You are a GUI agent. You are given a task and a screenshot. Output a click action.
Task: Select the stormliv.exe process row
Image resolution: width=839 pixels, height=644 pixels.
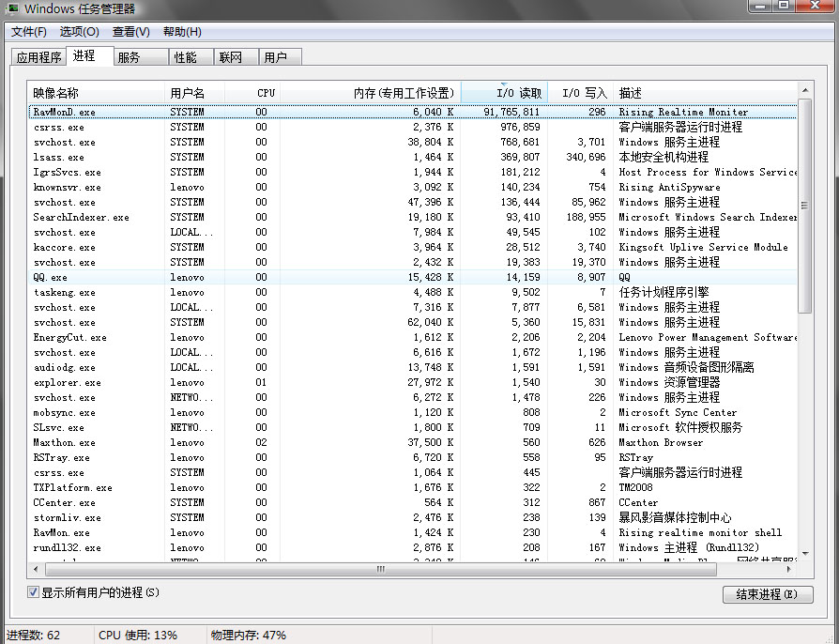point(412,517)
